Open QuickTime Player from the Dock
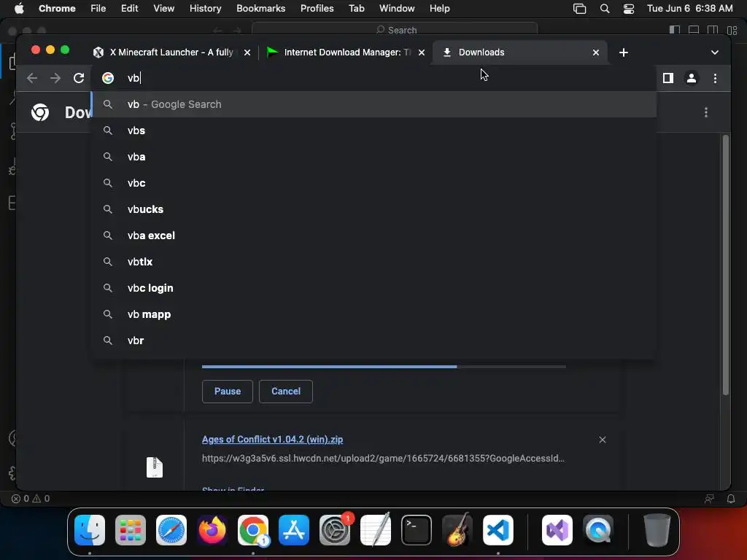 pyautogui.click(x=598, y=530)
